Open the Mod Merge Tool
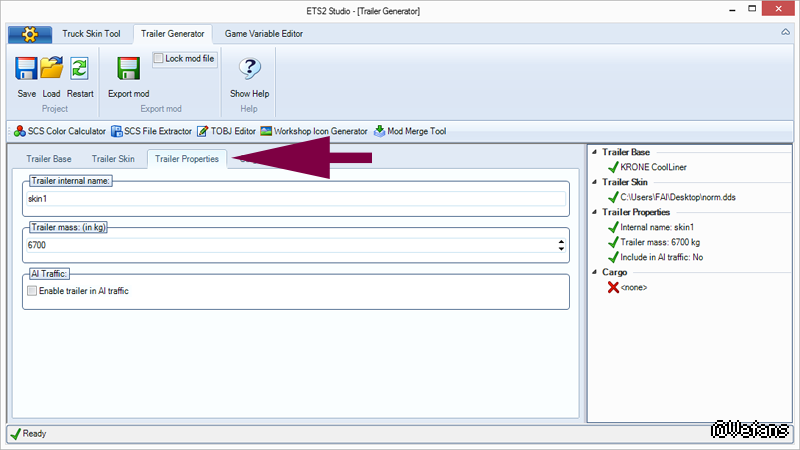The image size is (800, 450). point(410,131)
